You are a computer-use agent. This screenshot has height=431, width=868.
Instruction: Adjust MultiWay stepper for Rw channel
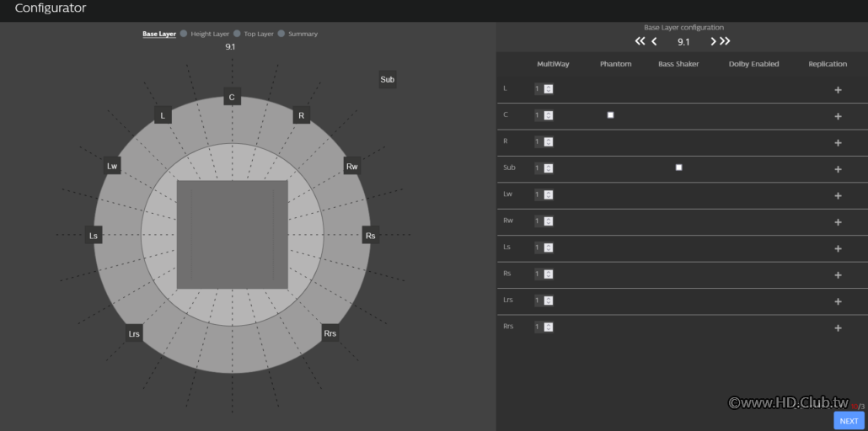click(548, 221)
